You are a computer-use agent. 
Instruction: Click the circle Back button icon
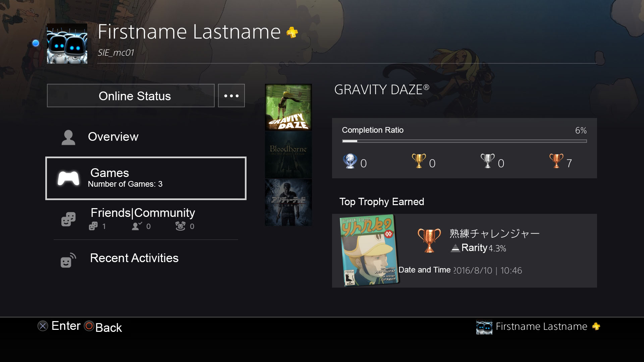[x=89, y=326]
